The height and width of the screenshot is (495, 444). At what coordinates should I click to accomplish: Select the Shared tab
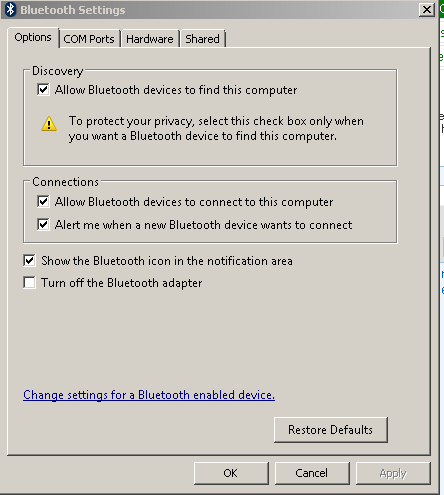[202, 39]
